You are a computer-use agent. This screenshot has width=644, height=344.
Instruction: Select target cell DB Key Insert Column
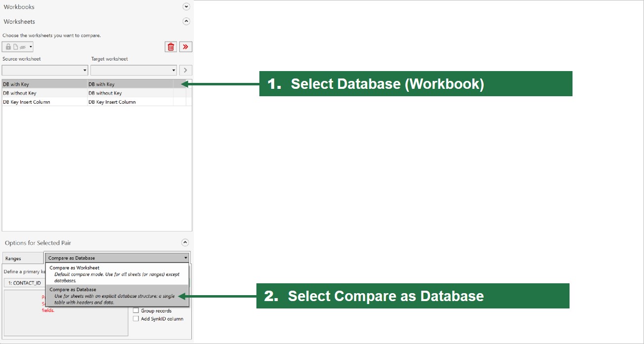point(130,102)
